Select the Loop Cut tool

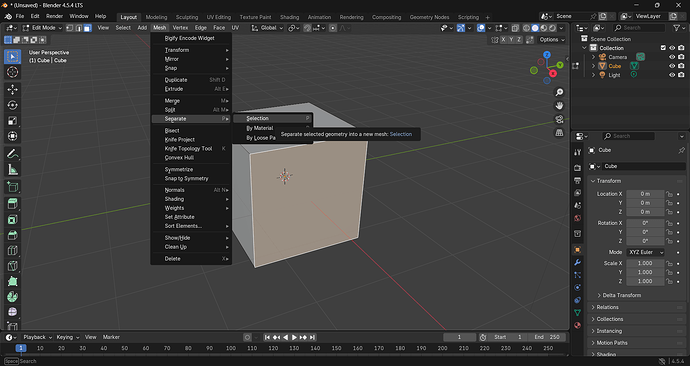point(12,251)
